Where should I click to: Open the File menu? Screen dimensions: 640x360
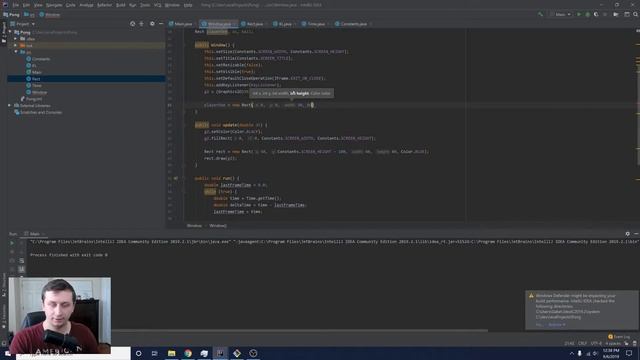point(16,5)
